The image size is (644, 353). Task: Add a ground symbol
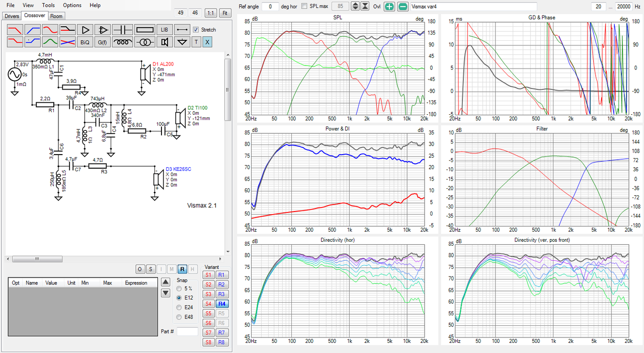click(x=182, y=42)
